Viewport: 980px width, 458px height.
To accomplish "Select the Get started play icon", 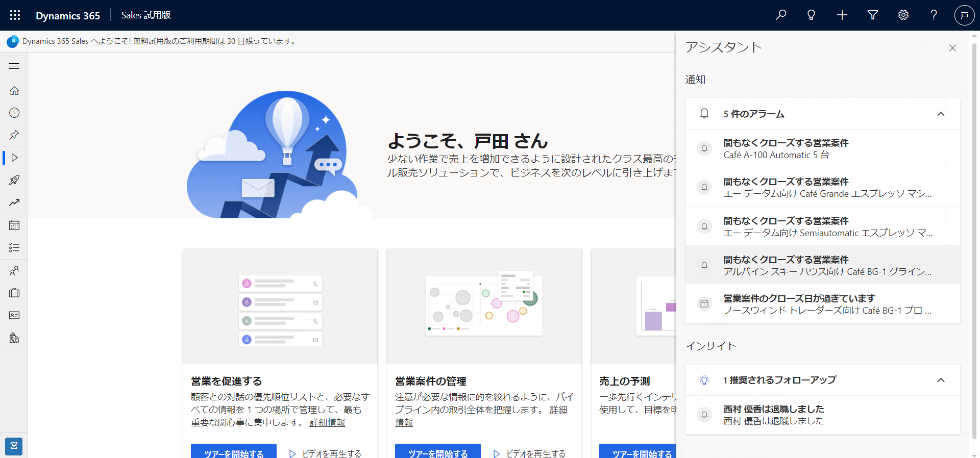I will [x=14, y=158].
